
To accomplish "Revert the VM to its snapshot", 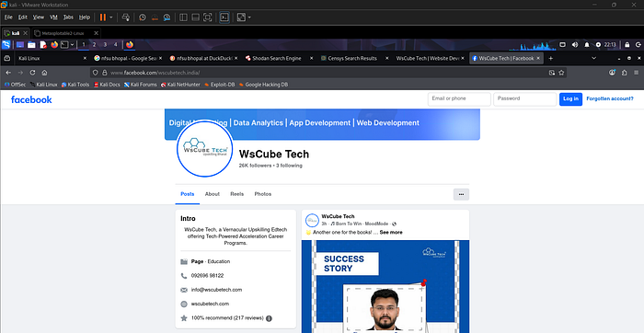I will tap(155, 17).
